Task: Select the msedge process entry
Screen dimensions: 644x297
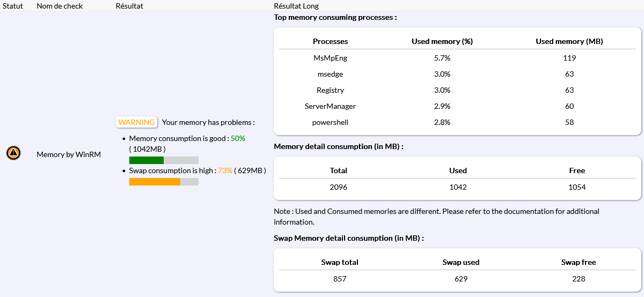Action: coord(330,74)
